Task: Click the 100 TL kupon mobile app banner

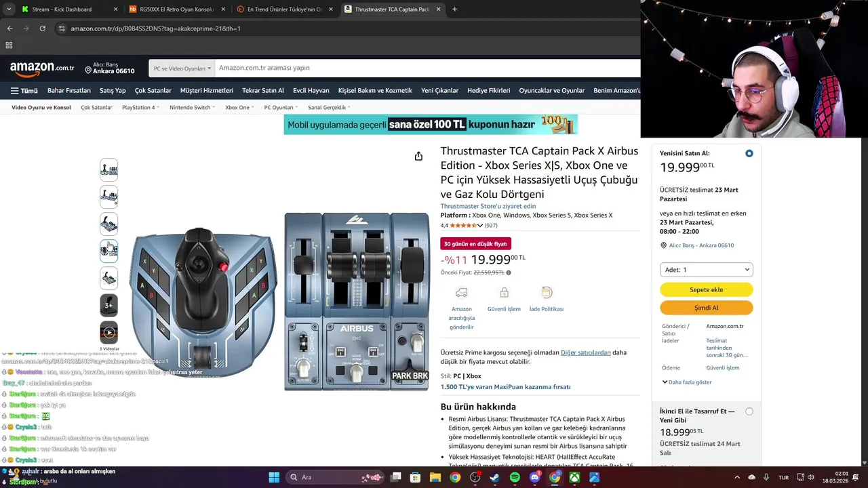Action: pyautogui.click(x=431, y=125)
